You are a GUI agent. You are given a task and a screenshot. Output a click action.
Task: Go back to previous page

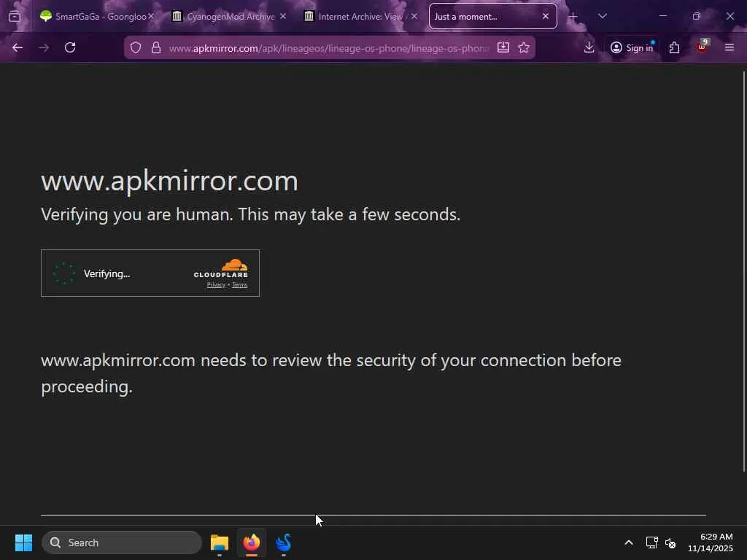(18, 47)
